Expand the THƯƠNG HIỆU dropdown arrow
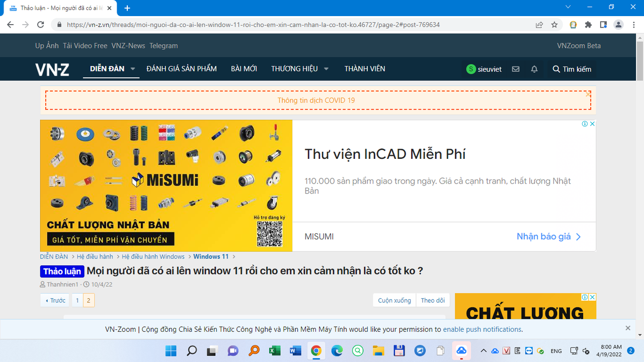This screenshot has width=644, height=362. (326, 69)
